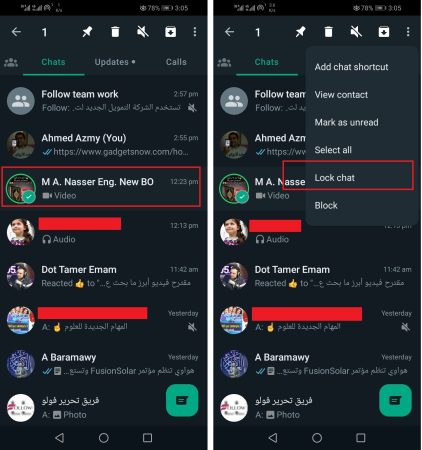422x450 pixels.
Task: Choose Add chat shortcut menu option
Action: [351, 67]
